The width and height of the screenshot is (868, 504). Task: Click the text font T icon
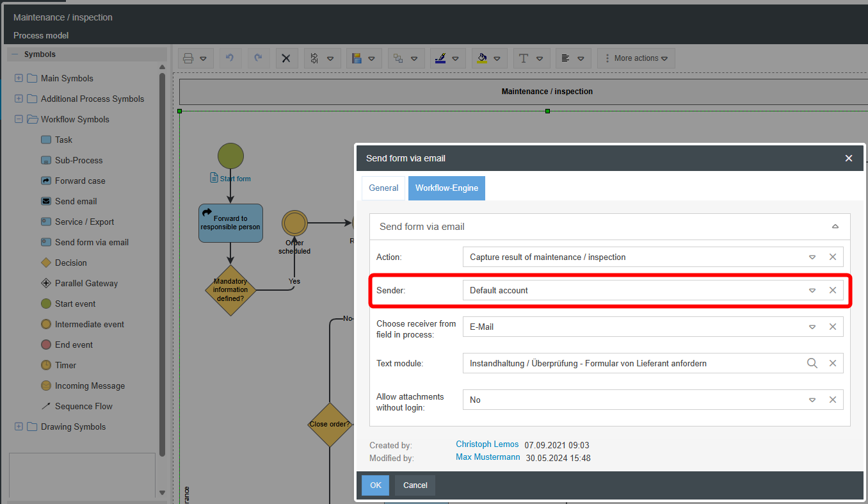524,58
